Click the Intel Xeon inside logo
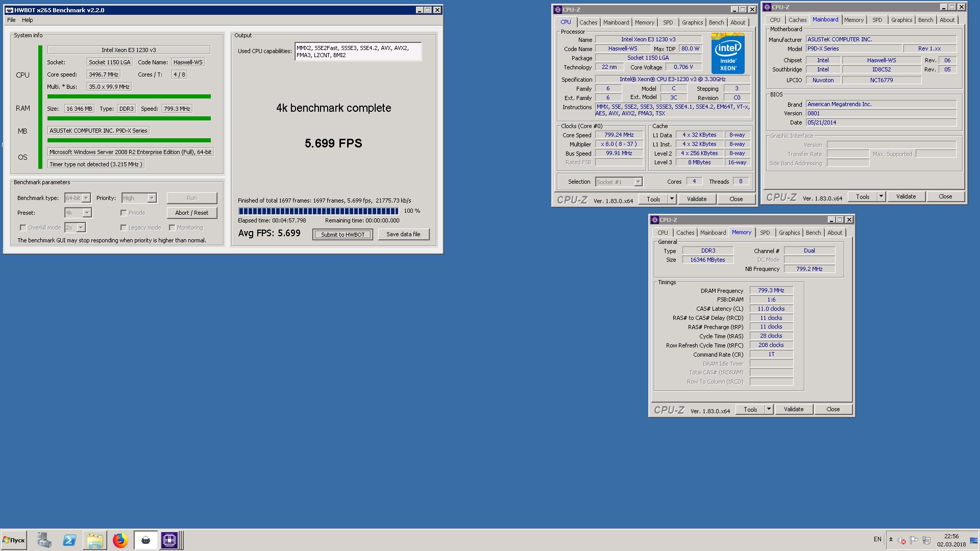This screenshot has height=551, width=980. coord(728,54)
